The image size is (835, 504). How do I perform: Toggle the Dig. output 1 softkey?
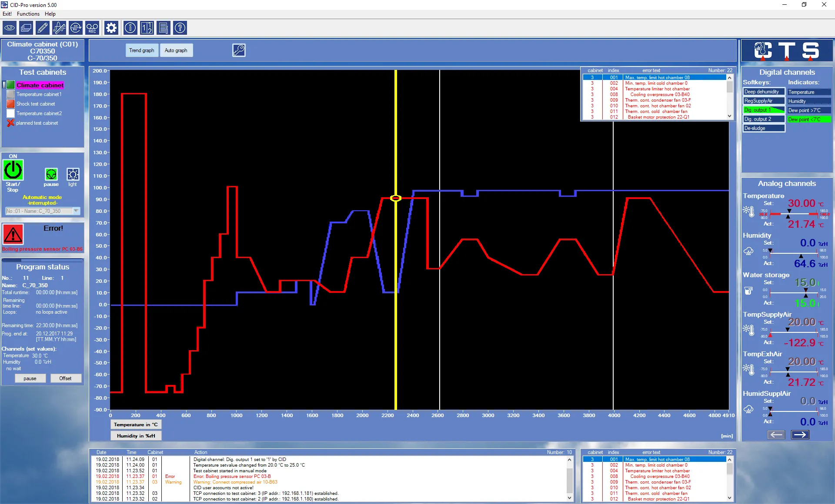point(764,110)
